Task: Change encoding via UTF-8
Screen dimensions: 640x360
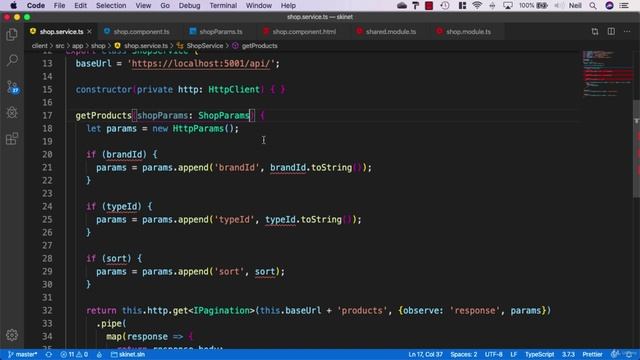Action: [493, 354]
